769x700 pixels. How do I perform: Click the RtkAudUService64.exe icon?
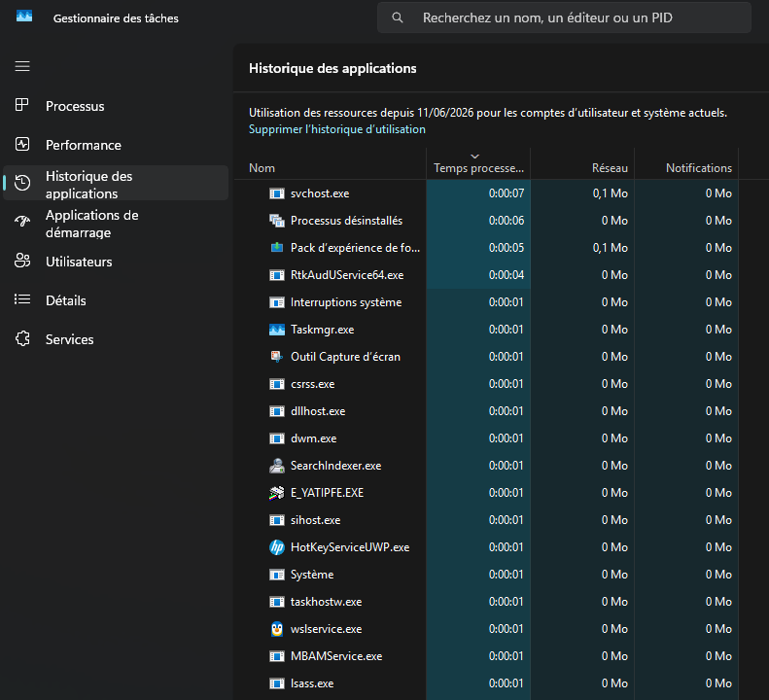coord(277,275)
